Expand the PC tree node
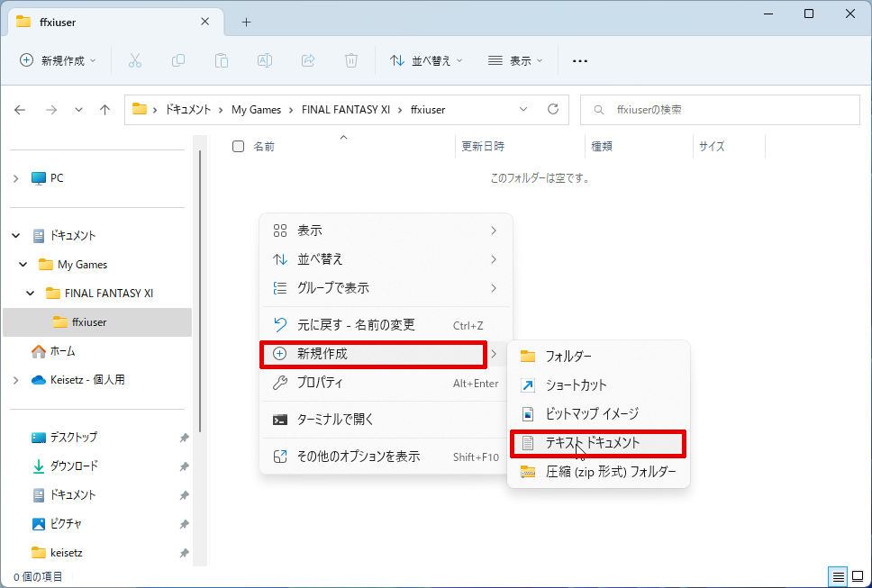The image size is (872, 588). point(16,178)
